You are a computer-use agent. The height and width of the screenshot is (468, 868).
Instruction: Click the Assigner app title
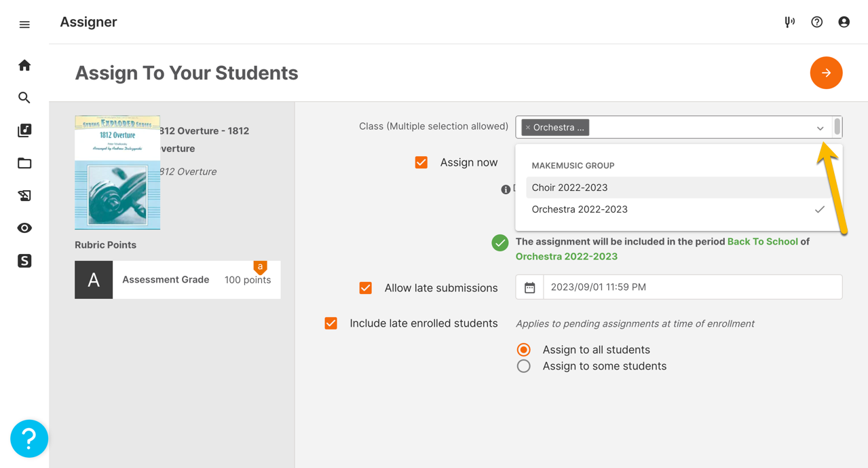(x=88, y=22)
